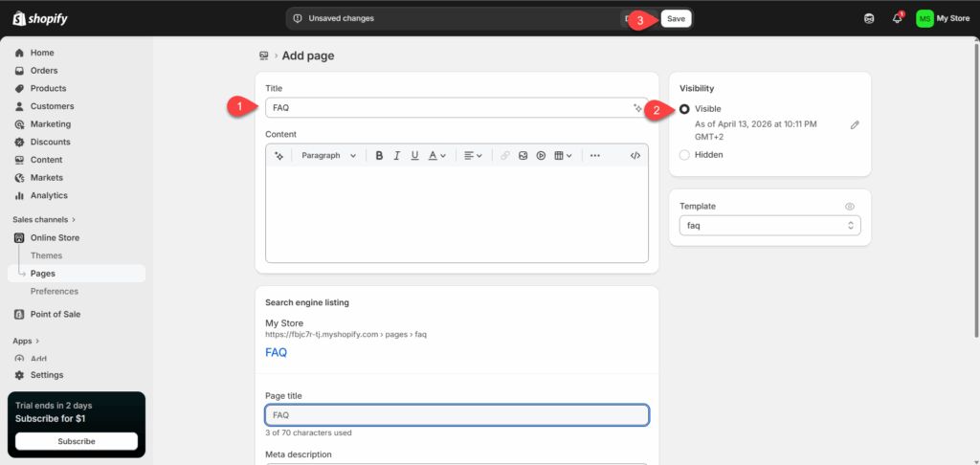
Task: Click the Save button
Action: pos(676,18)
